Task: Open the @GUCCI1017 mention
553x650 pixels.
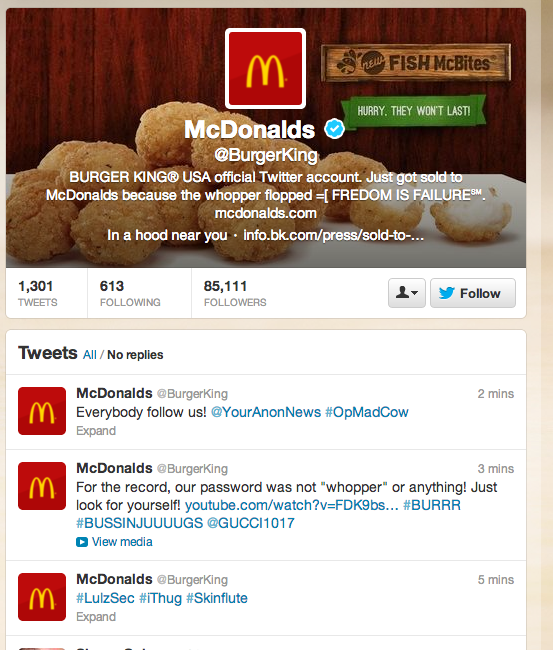Action: [250, 523]
